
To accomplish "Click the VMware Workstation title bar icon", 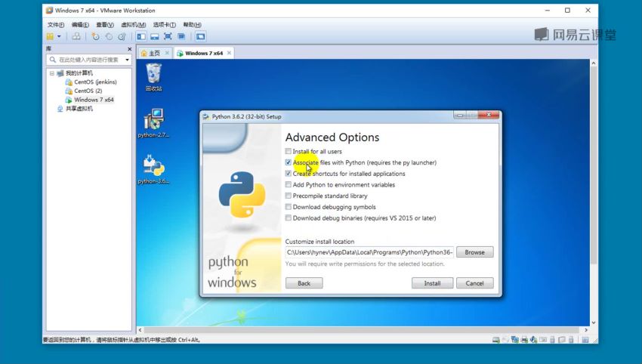I will pyautogui.click(x=50, y=11).
